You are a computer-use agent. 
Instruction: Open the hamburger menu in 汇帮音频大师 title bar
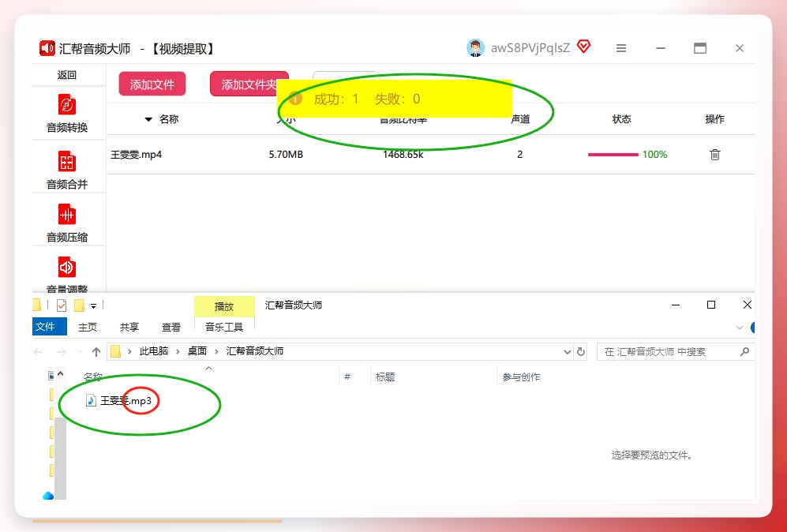621,48
